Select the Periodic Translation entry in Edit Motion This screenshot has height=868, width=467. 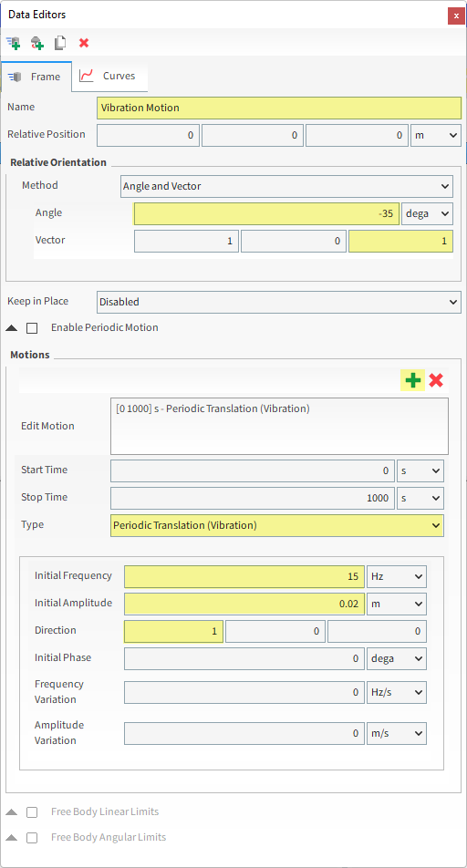211,409
